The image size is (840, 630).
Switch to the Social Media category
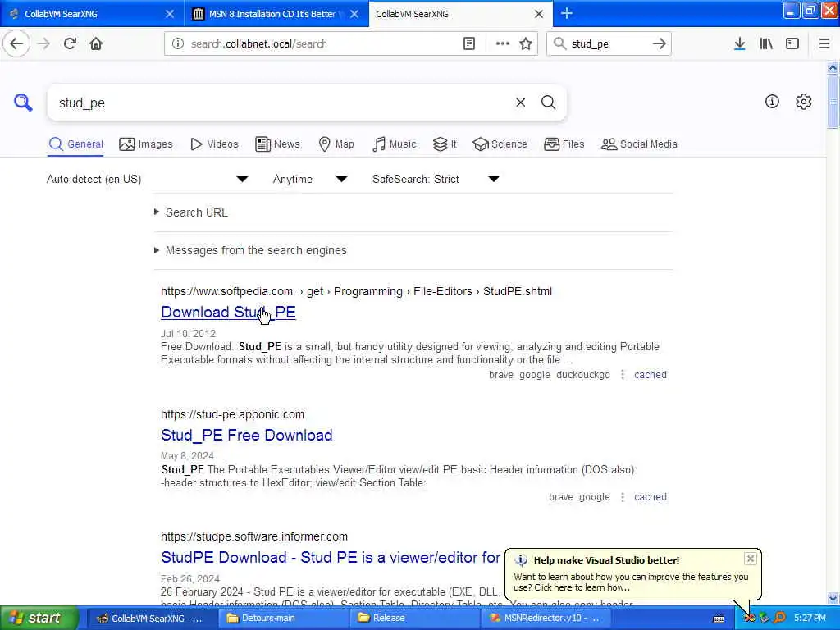[639, 144]
